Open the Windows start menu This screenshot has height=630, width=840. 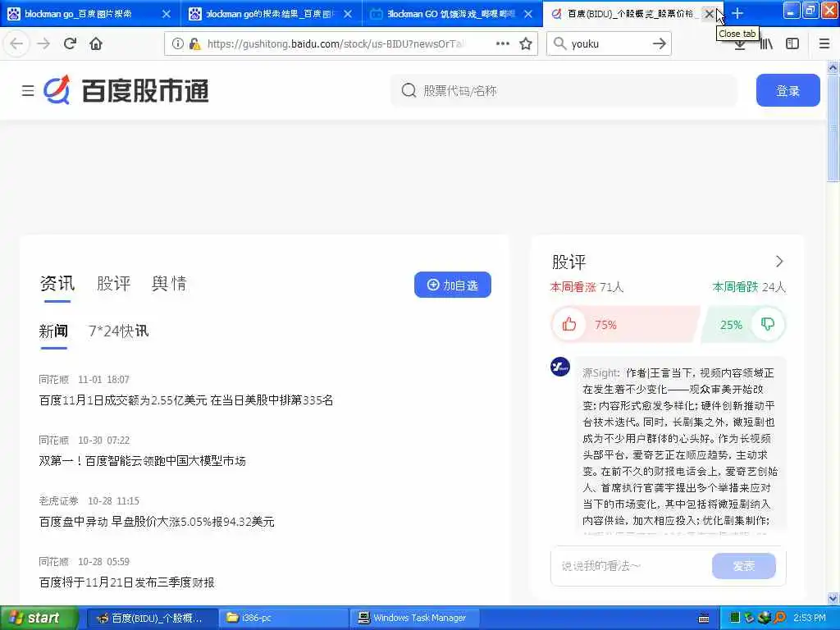[39, 618]
